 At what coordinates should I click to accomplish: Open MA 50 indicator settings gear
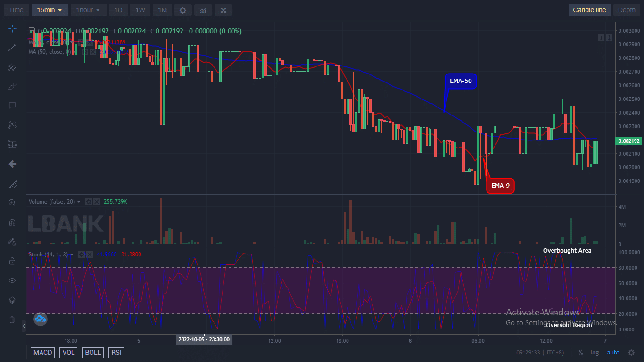[x=85, y=52]
